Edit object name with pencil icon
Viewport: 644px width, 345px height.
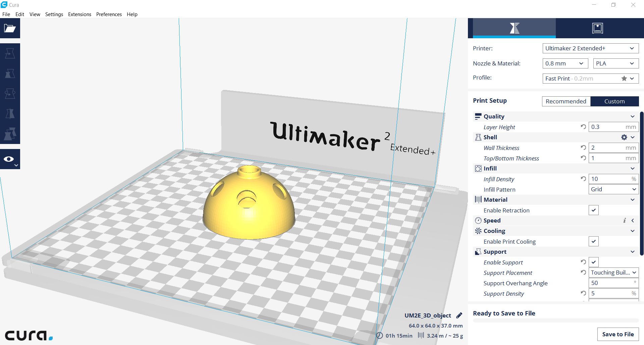(x=459, y=315)
